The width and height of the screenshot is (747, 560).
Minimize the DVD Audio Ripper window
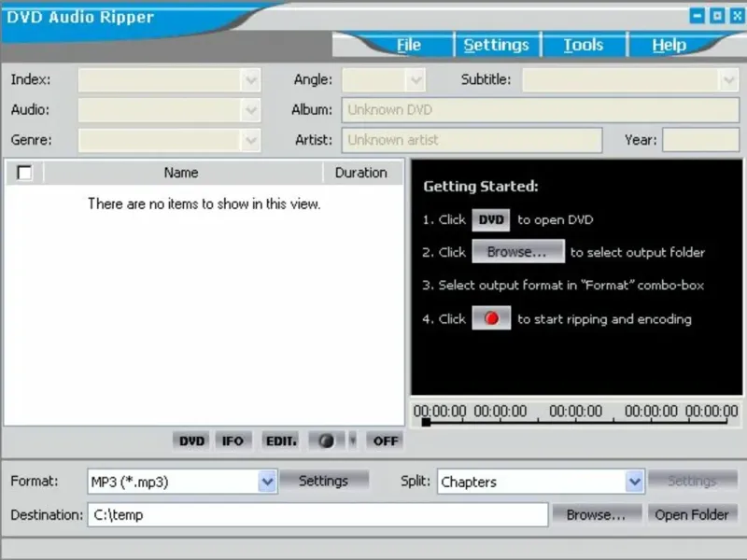(697, 16)
